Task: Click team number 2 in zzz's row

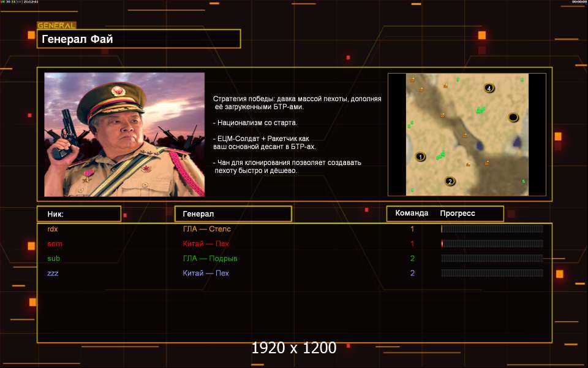Action: (x=412, y=273)
